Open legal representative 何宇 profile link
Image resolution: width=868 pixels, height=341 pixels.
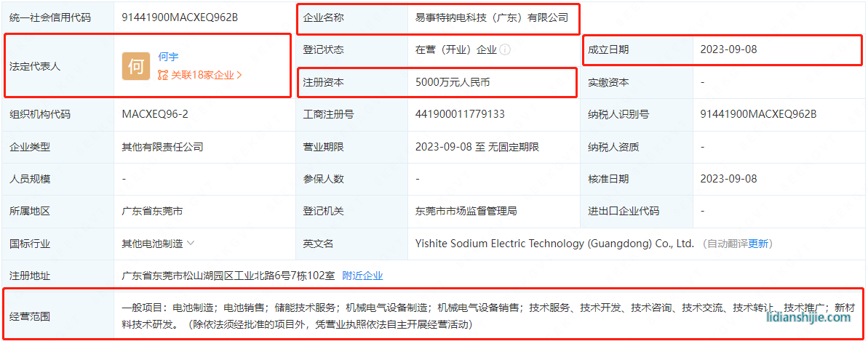[x=168, y=56]
